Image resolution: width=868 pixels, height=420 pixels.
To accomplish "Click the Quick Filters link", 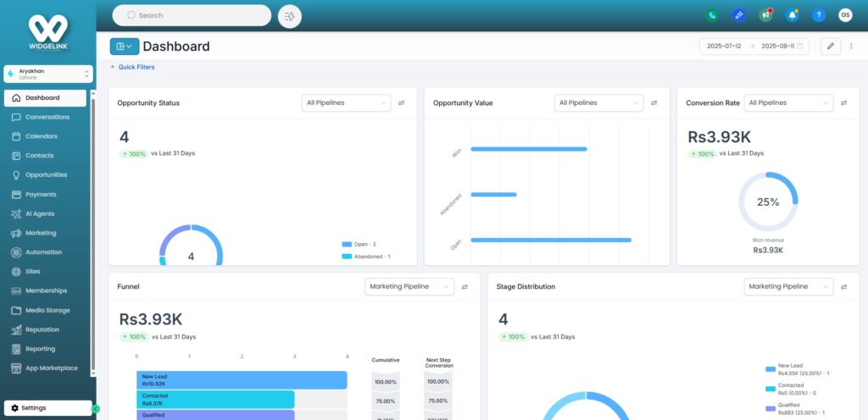I will pos(133,67).
